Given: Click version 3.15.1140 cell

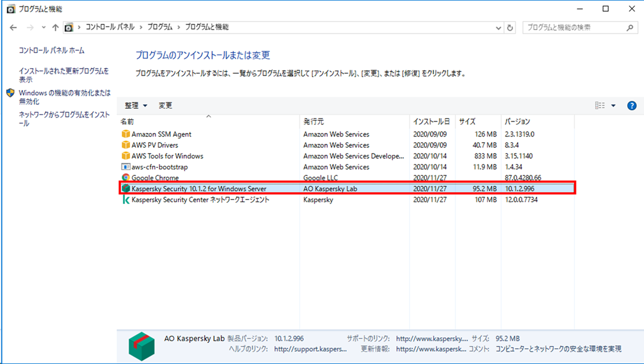Looking at the screenshot, I should click(x=519, y=156).
